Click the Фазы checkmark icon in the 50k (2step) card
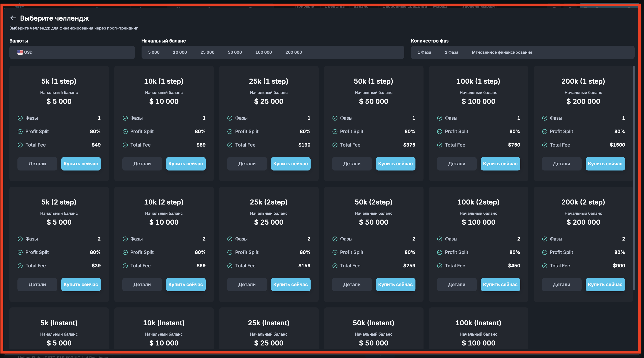The width and height of the screenshot is (644, 358). click(335, 239)
